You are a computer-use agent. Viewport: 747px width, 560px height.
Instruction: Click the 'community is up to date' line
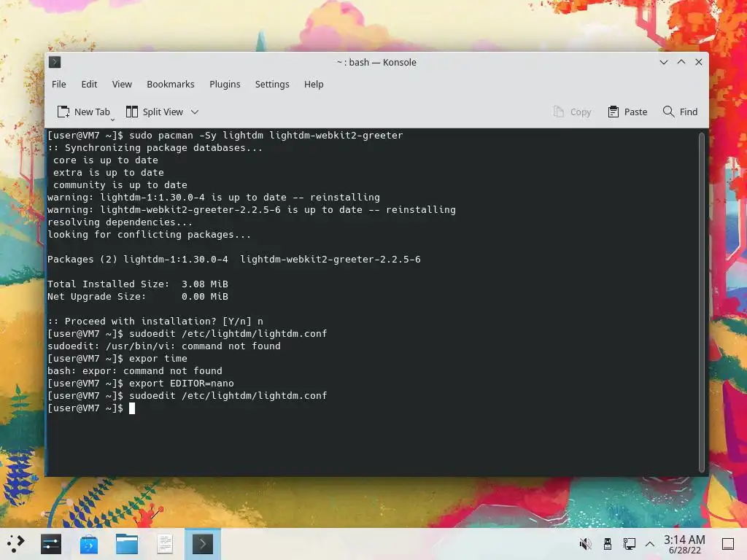point(120,184)
